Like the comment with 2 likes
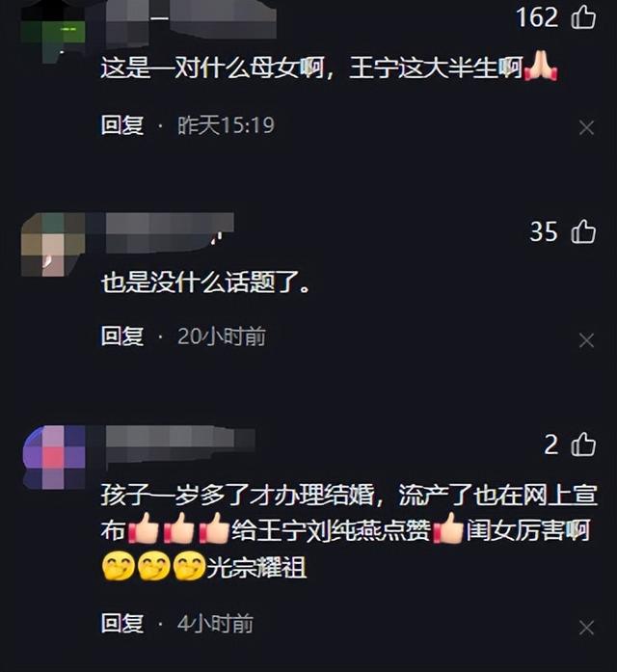The height and width of the screenshot is (672, 617). tap(583, 444)
